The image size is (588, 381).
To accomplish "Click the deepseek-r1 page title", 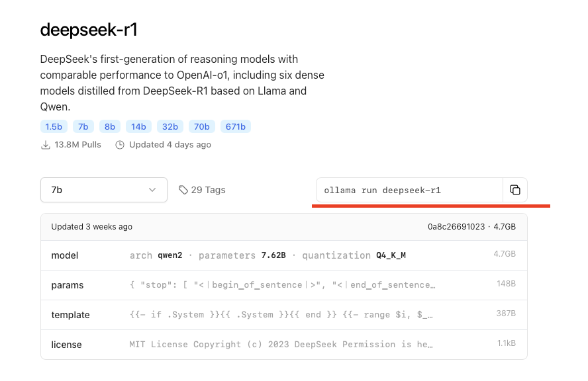I will 89,30.
